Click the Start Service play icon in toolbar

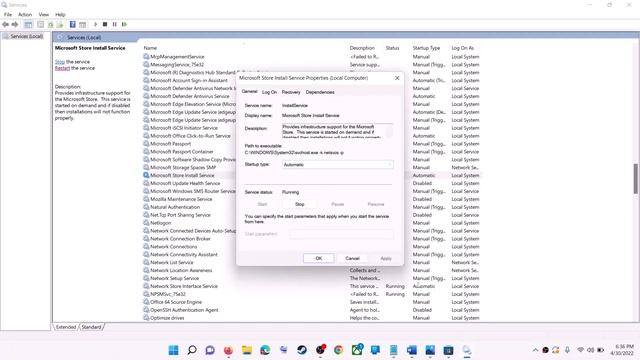coord(96,24)
